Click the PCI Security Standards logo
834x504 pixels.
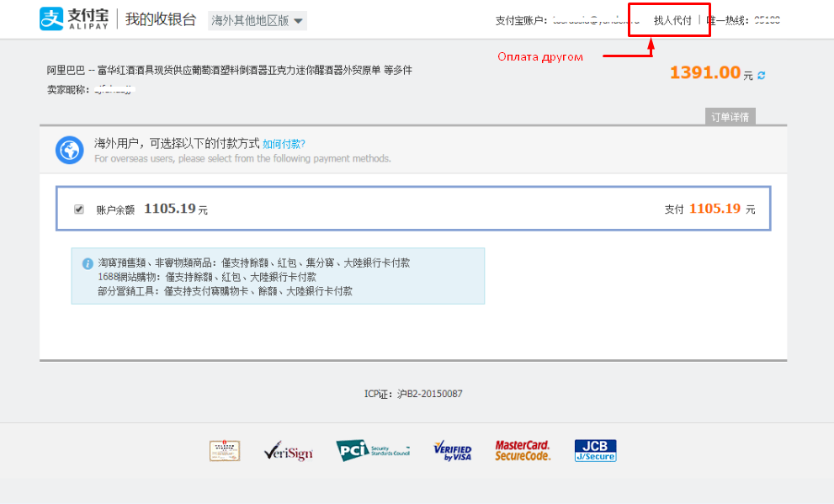(373, 450)
